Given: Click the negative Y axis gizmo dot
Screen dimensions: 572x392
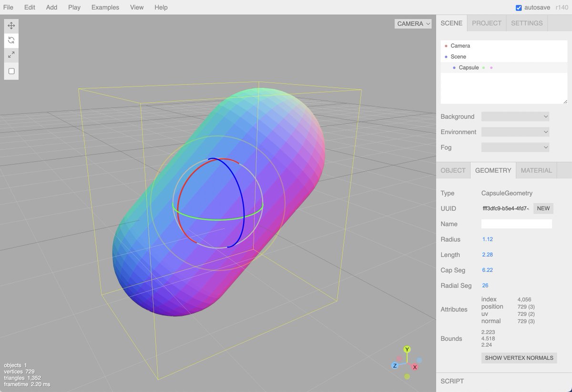Looking at the screenshot, I should click(x=407, y=377).
